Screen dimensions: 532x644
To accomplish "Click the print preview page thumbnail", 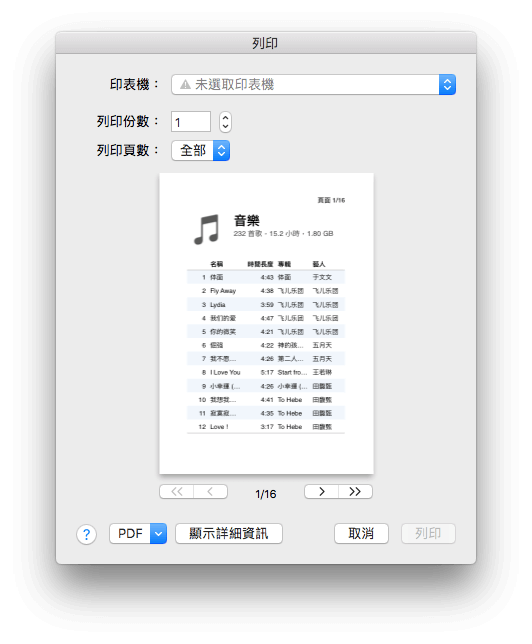I will [x=266, y=324].
